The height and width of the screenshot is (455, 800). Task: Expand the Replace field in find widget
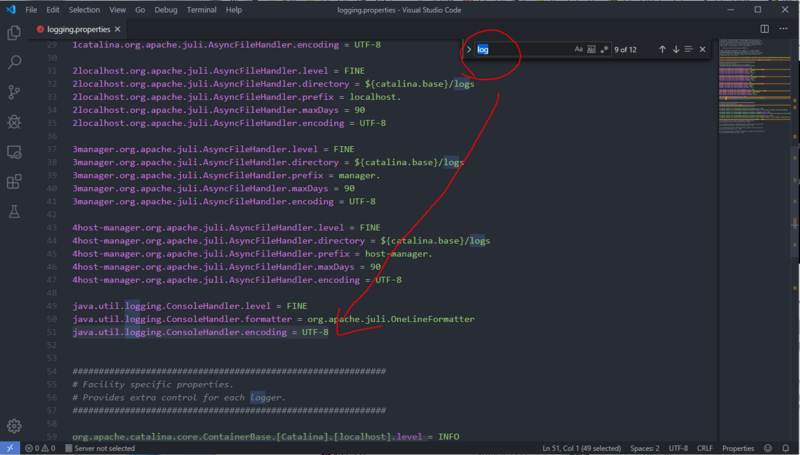click(x=468, y=49)
